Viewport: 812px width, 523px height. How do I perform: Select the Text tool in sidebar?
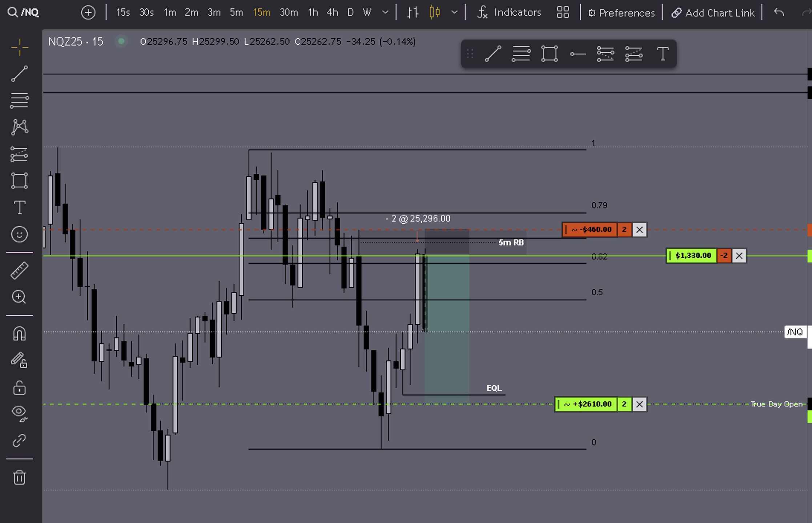click(20, 207)
